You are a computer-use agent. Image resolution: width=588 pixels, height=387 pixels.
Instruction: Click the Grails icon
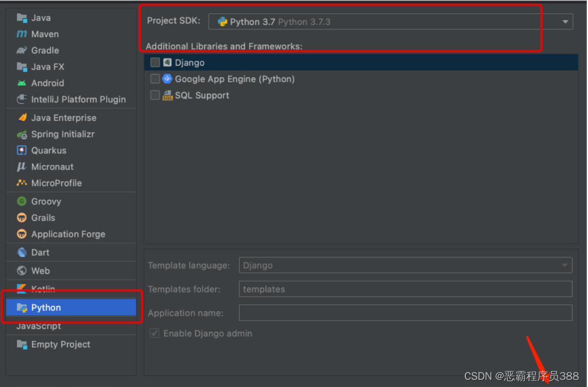22,218
